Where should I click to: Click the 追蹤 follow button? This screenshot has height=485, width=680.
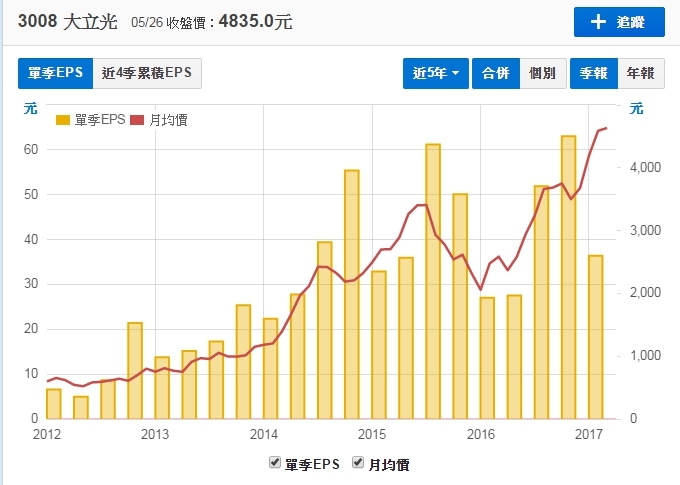point(619,22)
